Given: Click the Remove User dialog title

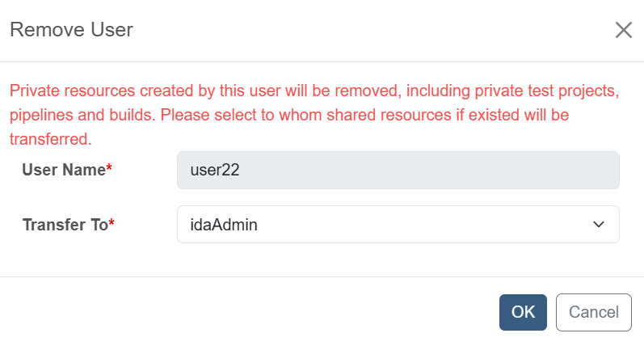Looking at the screenshot, I should (71, 31).
